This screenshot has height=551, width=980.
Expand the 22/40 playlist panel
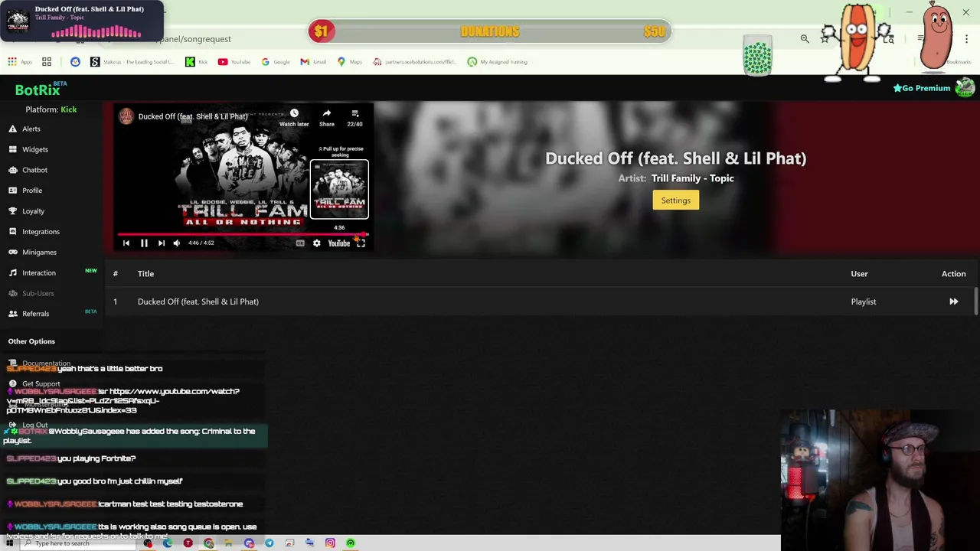pyautogui.click(x=354, y=117)
